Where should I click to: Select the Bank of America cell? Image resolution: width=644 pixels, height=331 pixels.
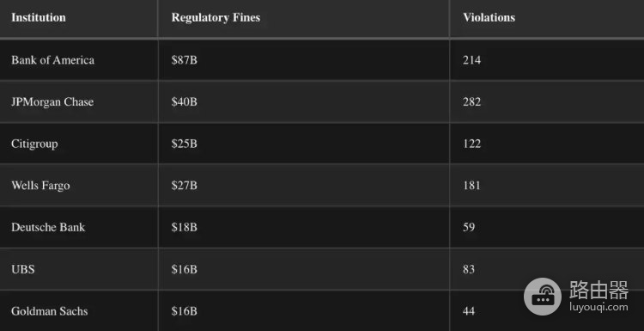(78, 60)
